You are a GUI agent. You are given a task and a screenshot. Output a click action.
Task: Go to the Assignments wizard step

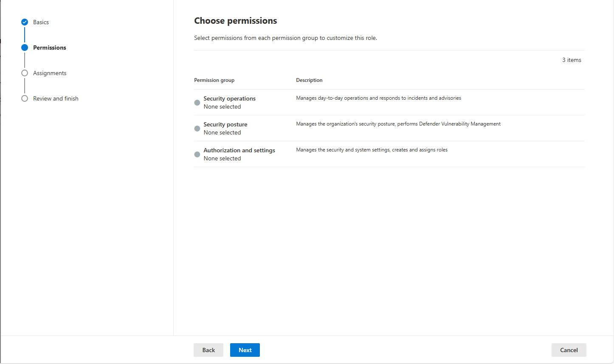point(50,73)
